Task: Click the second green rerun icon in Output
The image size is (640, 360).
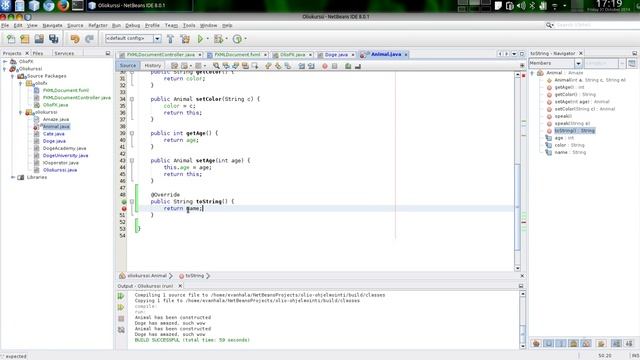Action: (x=121, y=307)
